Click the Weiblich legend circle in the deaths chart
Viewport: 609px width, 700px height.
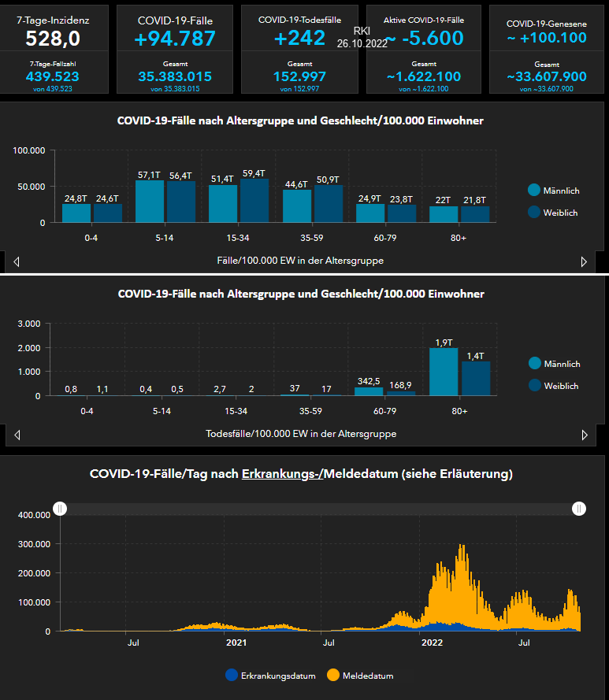click(x=534, y=385)
